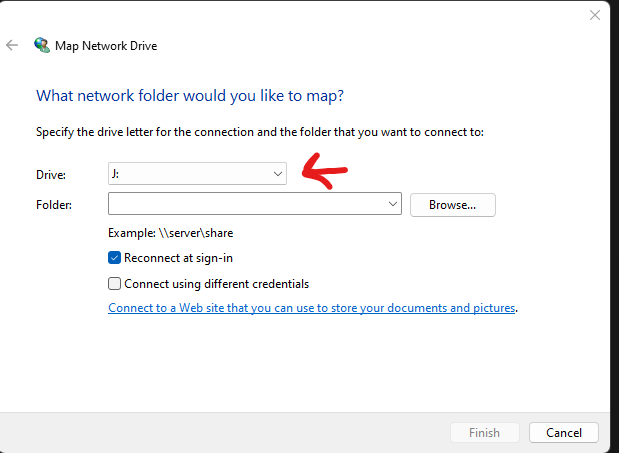Click the Drive: field label

[x=51, y=175]
